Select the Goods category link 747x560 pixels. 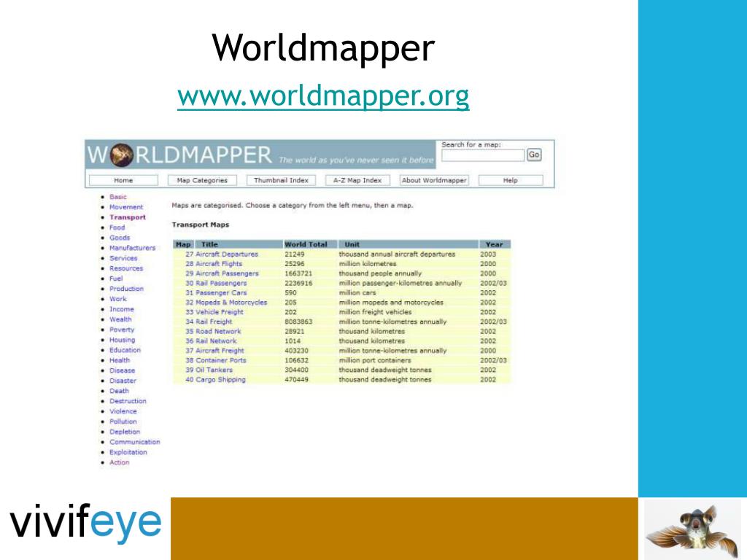pyautogui.click(x=120, y=238)
